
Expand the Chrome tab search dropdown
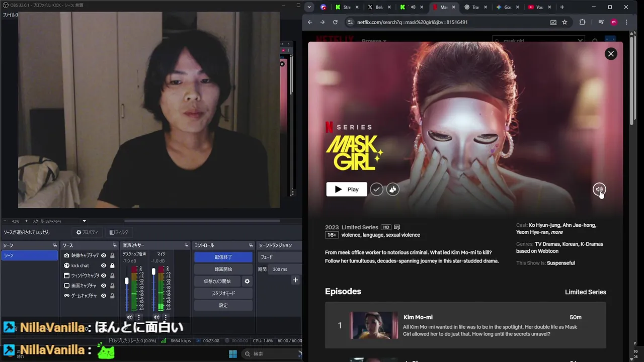(x=309, y=7)
